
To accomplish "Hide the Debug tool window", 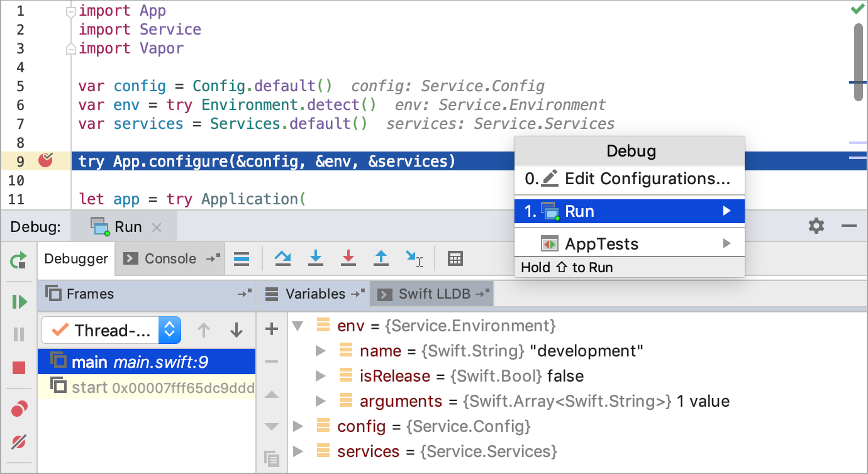I will [849, 226].
